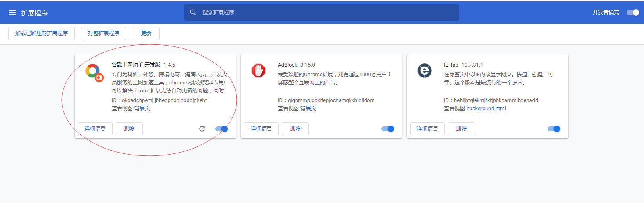Image resolution: width=644 pixels, height=203 pixels.
Task: Turn off developer mode switch
Action: pyautogui.click(x=633, y=13)
